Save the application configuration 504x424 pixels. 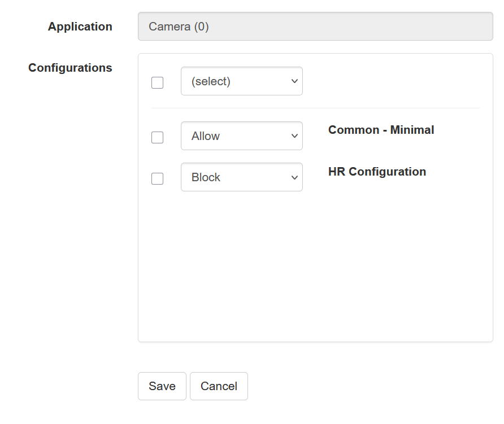(162, 386)
